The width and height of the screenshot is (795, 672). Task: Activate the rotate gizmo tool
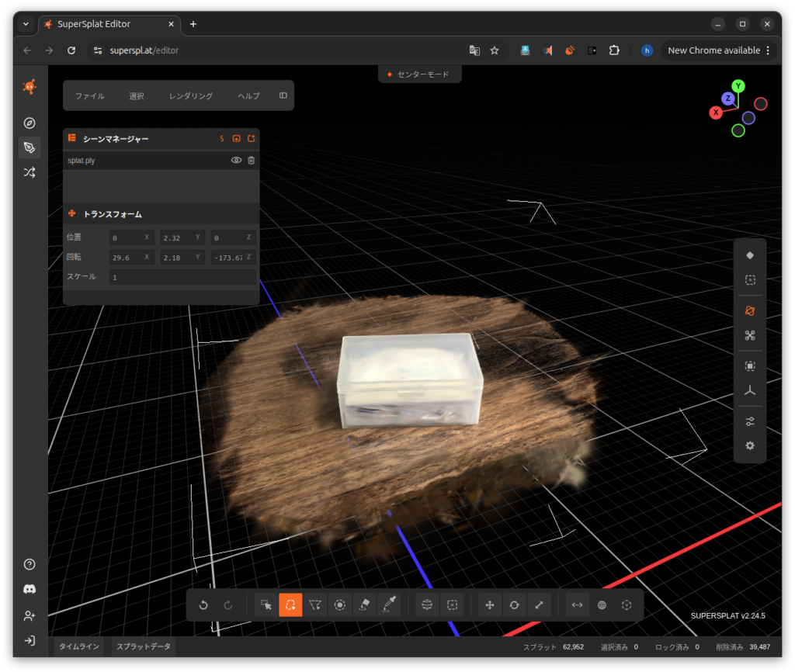514,605
